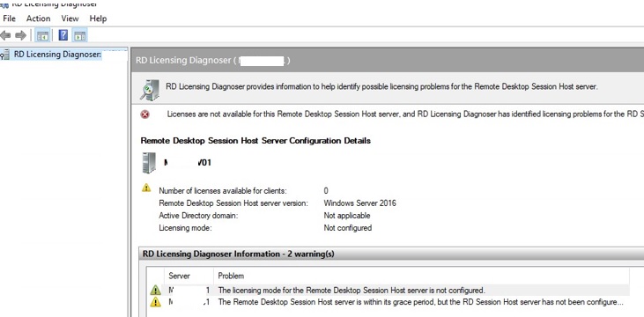644x317 pixels.
Task: Click the blue Help question mark icon
Action: (x=63, y=35)
